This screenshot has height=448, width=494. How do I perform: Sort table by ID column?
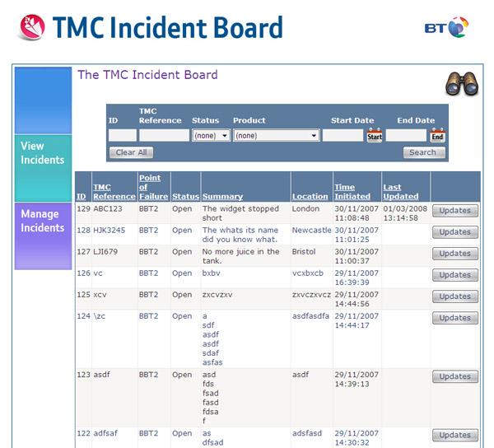tap(82, 196)
